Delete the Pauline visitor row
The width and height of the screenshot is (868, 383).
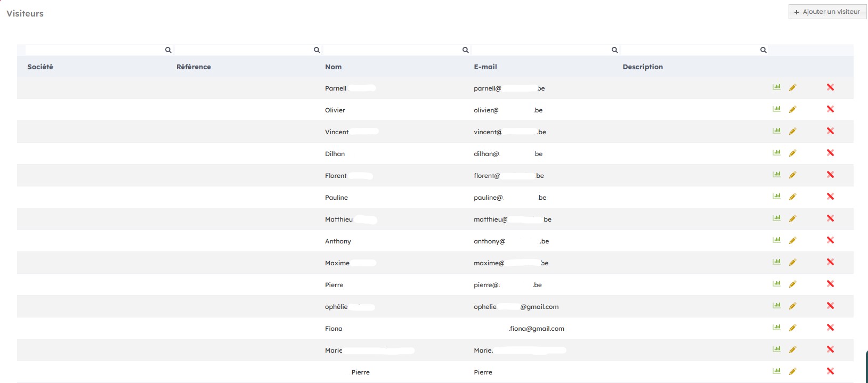tap(830, 197)
